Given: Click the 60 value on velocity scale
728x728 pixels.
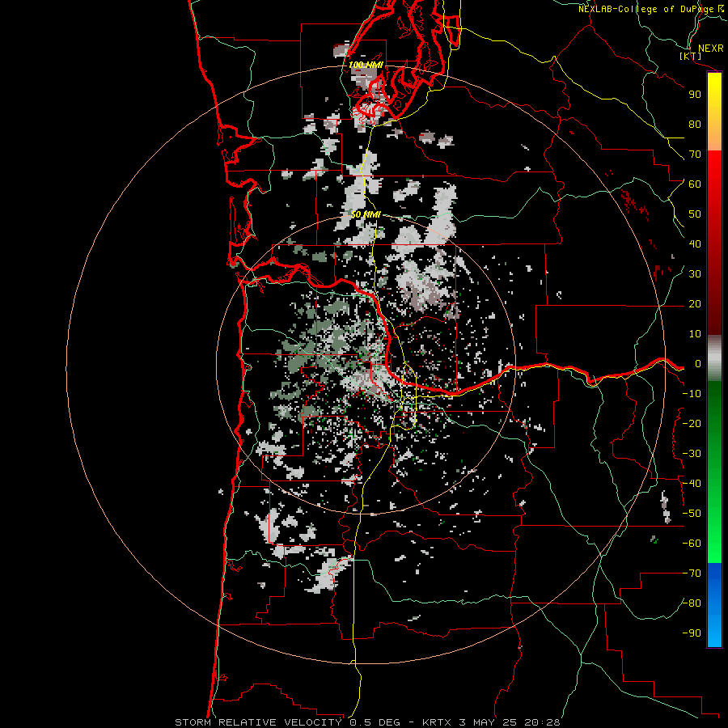Looking at the screenshot, I should pos(695,184).
